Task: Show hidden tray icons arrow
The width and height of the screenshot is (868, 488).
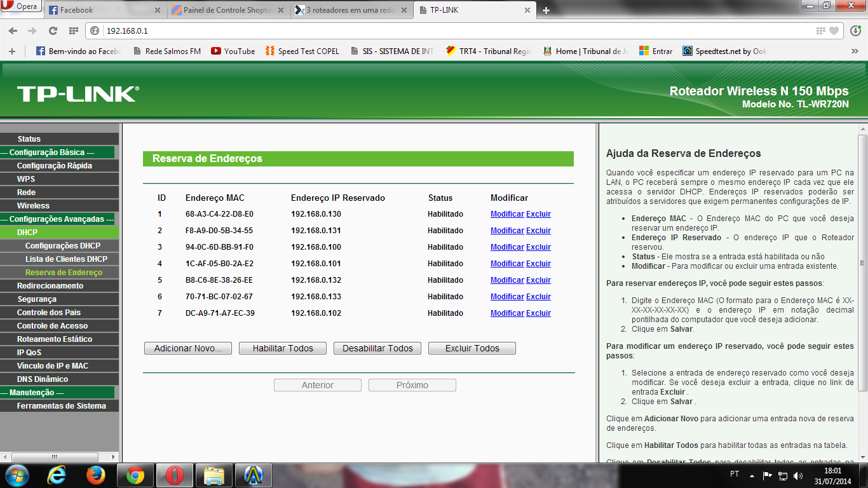Action: (x=752, y=475)
